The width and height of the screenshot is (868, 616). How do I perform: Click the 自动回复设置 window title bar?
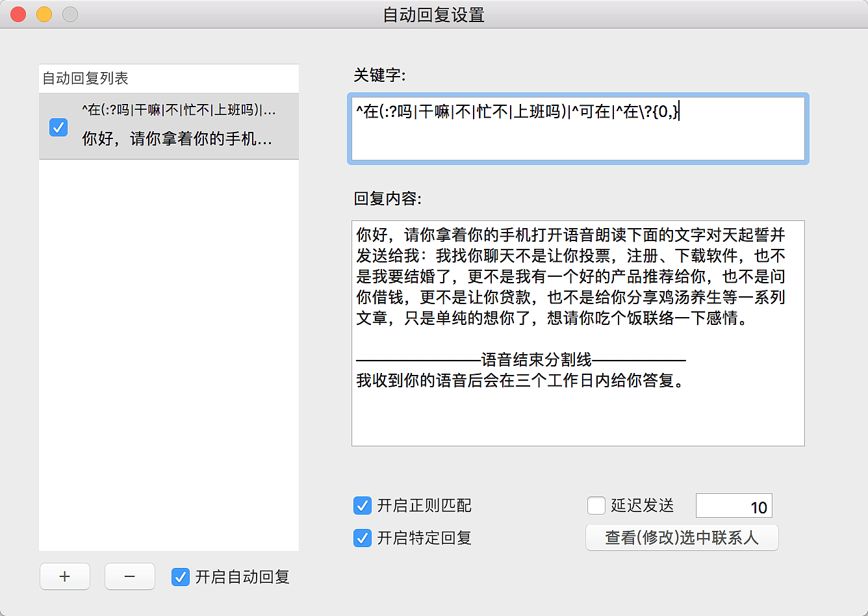click(x=434, y=14)
